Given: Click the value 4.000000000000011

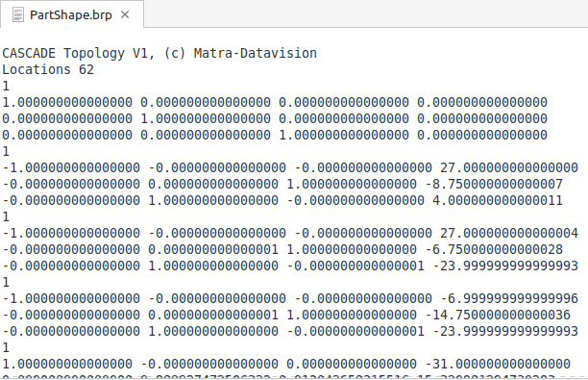Looking at the screenshot, I should pyautogui.click(x=498, y=200).
